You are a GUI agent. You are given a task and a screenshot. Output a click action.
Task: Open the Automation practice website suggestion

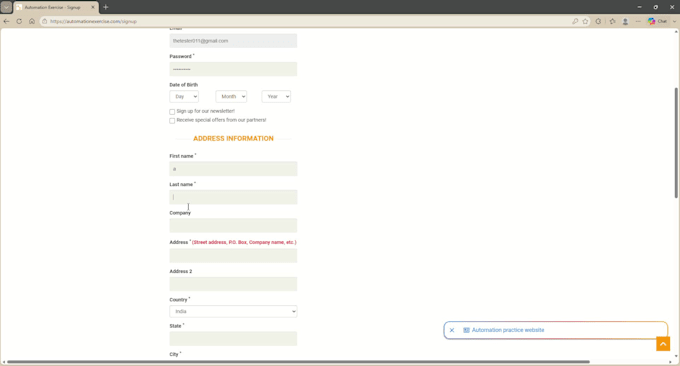pyautogui.click(x=508, y=330)
